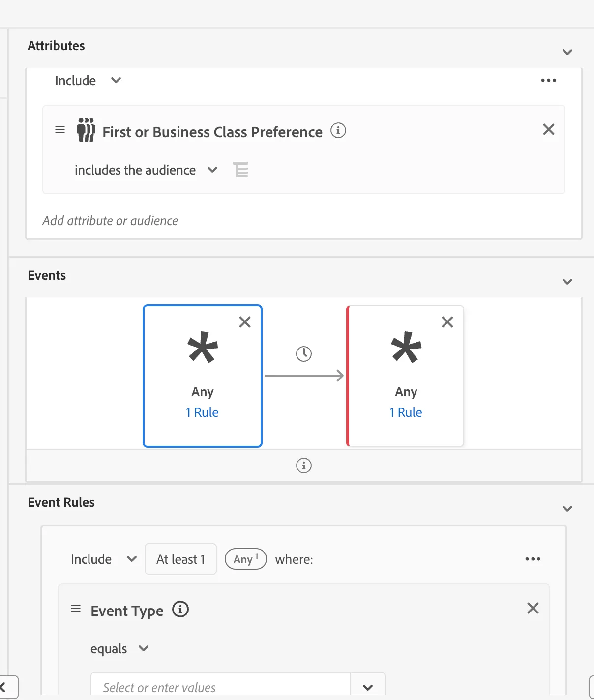Select the first Any event card
This screenshot has width=594, height=700.
(x=203, y=376)
